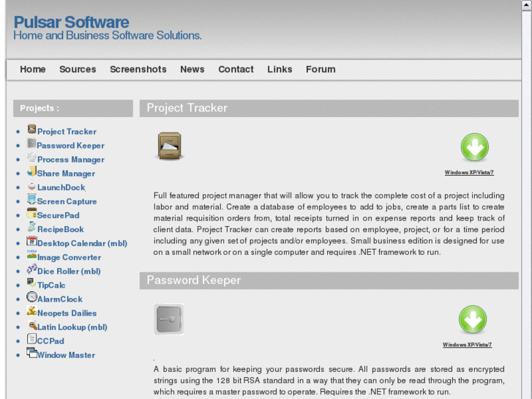The image size is (532, 399).
Task: Click the Process Manager sidebar icon
Action: [x=32, y=157]
